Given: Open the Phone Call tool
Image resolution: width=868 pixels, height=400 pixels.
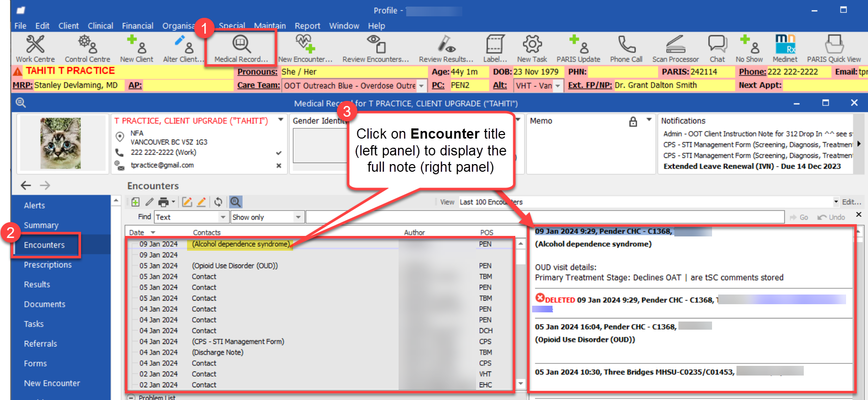Looking at the screenshot, I should tap(626, 45).
